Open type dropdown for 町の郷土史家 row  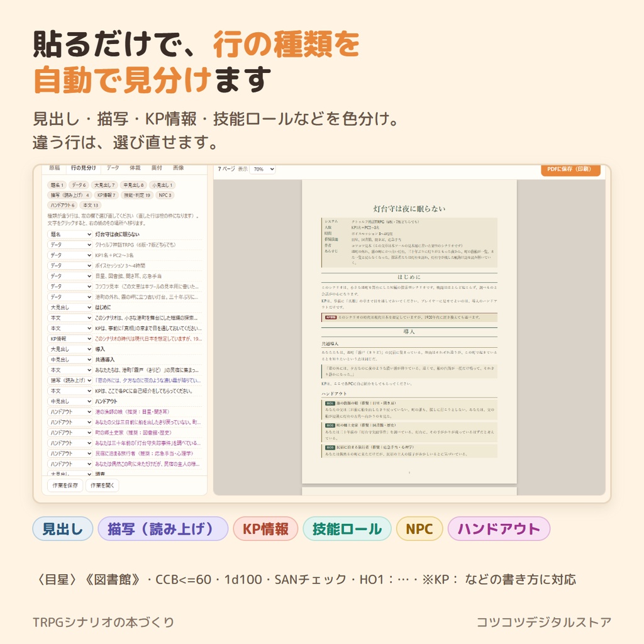[x=70, y=433]
